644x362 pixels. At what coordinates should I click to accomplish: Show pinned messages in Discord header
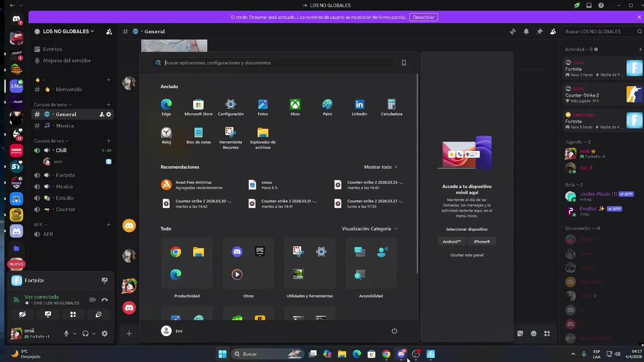[540, 31]
